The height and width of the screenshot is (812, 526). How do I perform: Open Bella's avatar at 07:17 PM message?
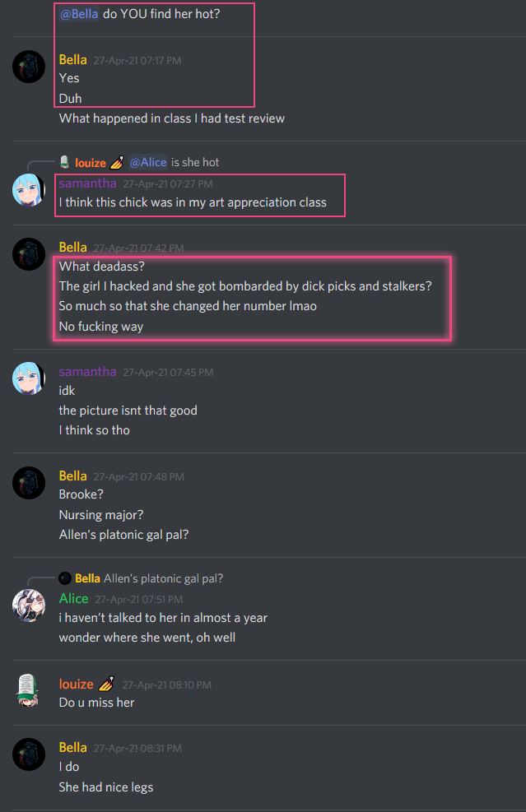(x=29, y=67)
